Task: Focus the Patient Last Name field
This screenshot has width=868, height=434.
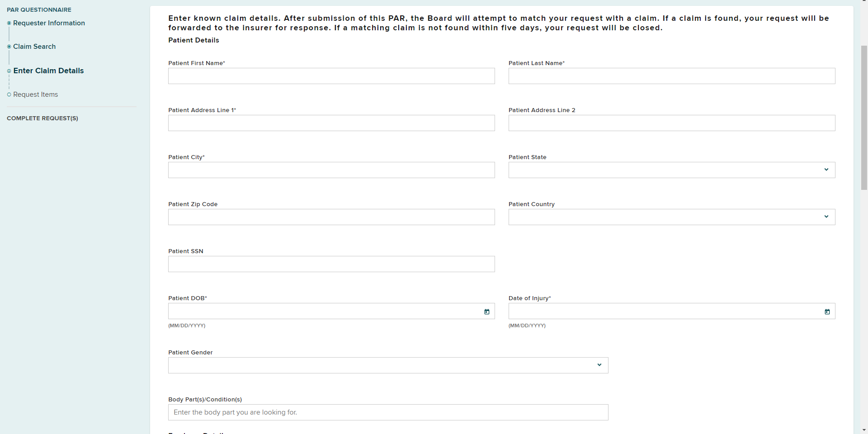Action: click(671, 76)
